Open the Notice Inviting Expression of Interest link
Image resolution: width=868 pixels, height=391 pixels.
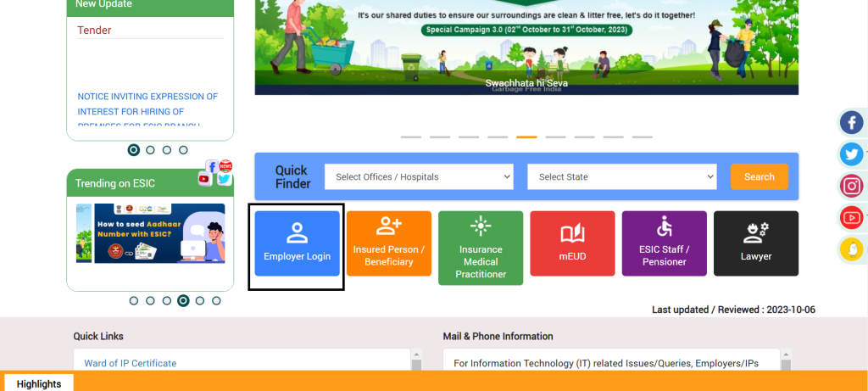147,111
